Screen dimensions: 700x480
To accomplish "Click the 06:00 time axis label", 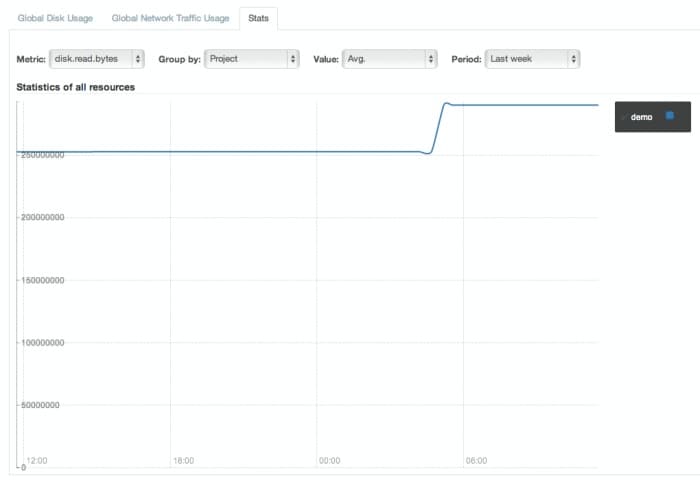I will 476,461.
